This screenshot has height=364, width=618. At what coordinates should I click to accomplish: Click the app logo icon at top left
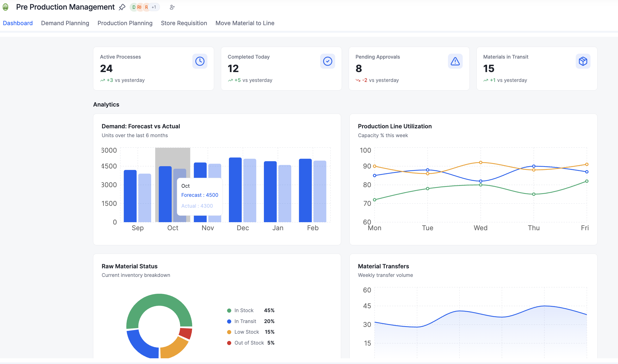click(x=5, y=7)
